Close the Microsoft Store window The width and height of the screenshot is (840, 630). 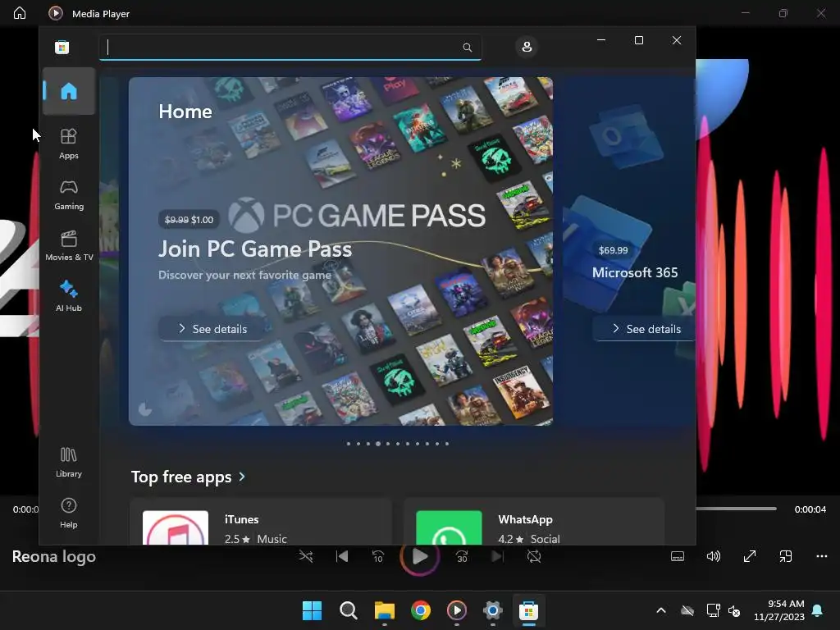[677, 40]
